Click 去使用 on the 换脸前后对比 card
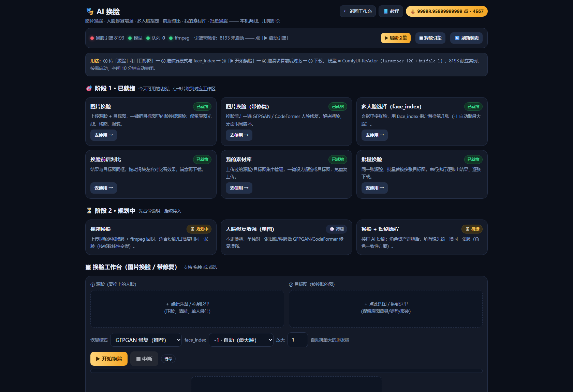 (104, 188)
